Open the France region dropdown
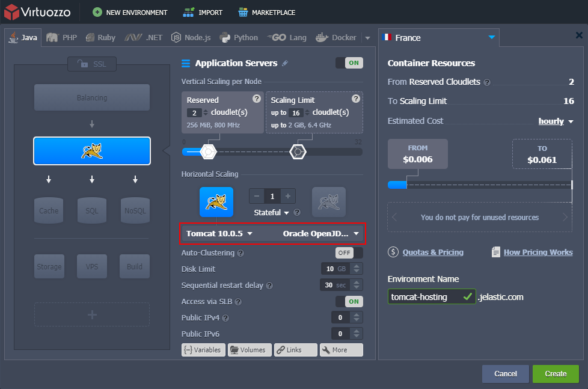Screen dimensions: 588x389 (x=439, y=37)
